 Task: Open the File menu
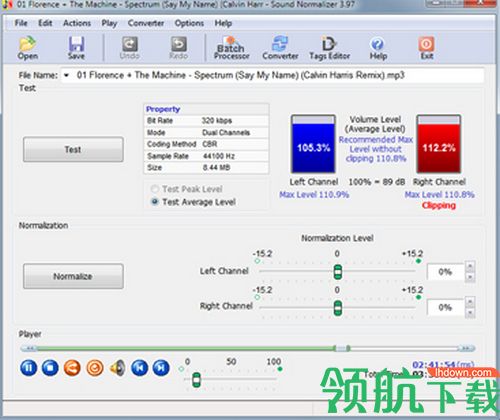pyautogui.click(x=21, y=23)
